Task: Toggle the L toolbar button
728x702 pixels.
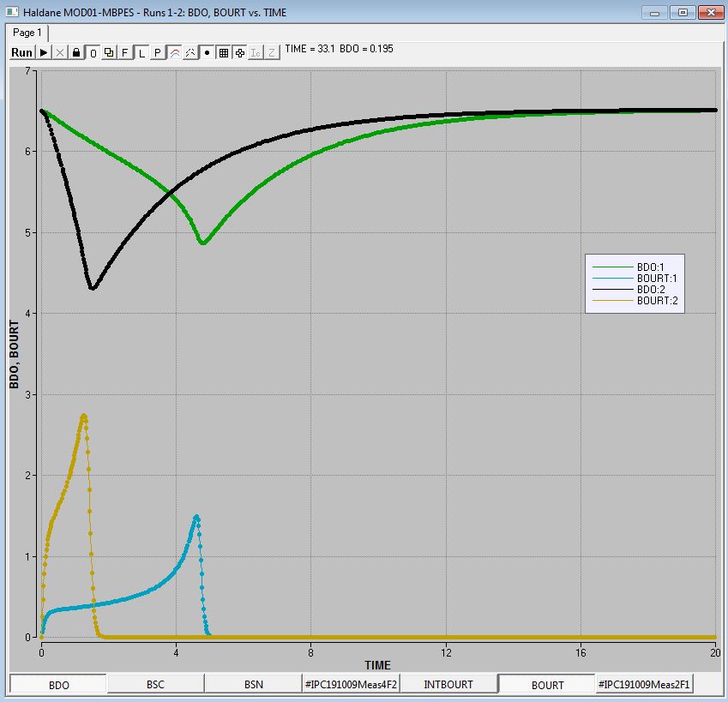Action: (141, 53)
